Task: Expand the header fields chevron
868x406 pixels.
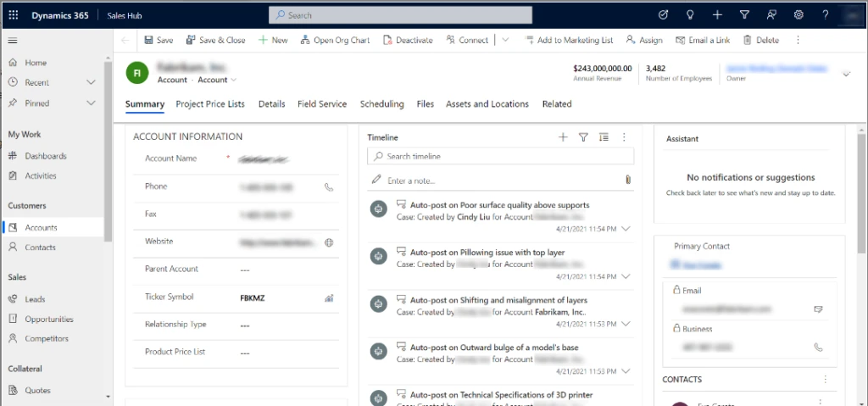Action: point(845,75)
